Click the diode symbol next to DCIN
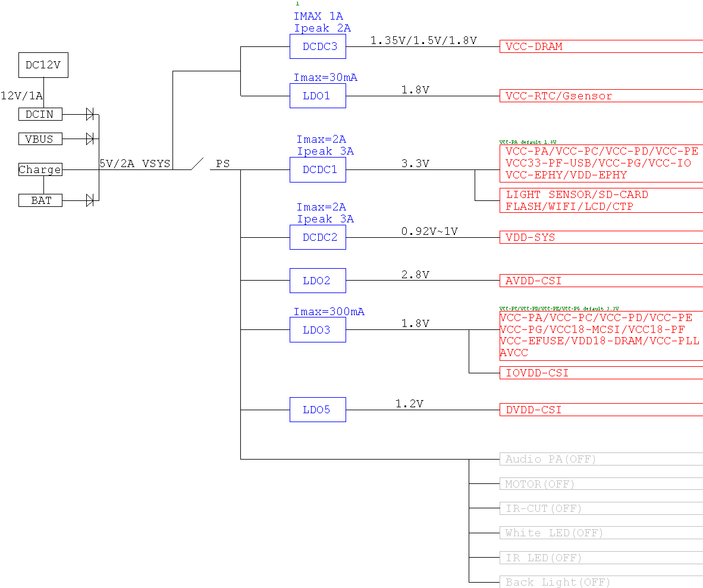Viewport: 703px width, 588px height. (x=90, y=114)
